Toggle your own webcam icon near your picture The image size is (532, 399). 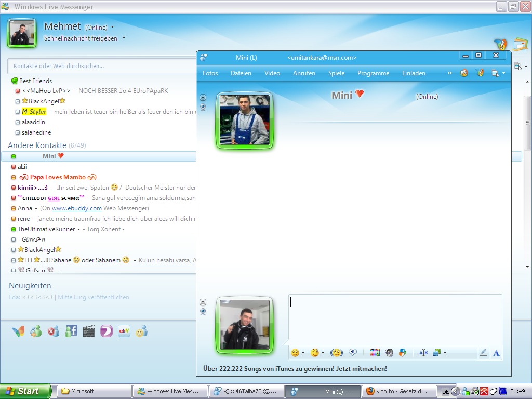tap(203, 312)
